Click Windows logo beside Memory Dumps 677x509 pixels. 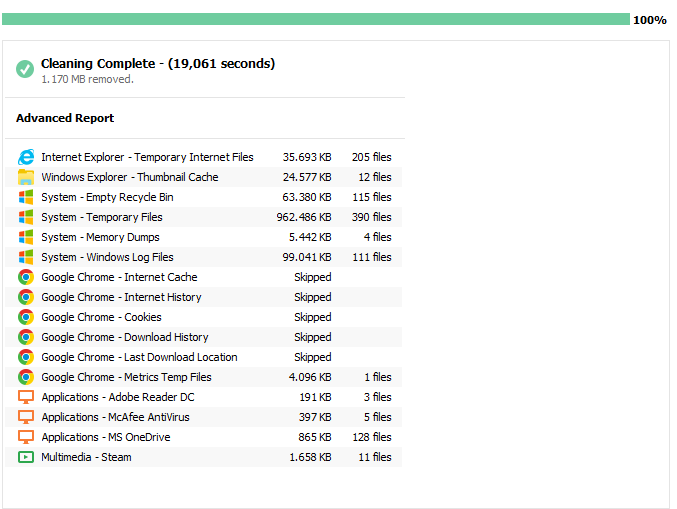(26, 237)
